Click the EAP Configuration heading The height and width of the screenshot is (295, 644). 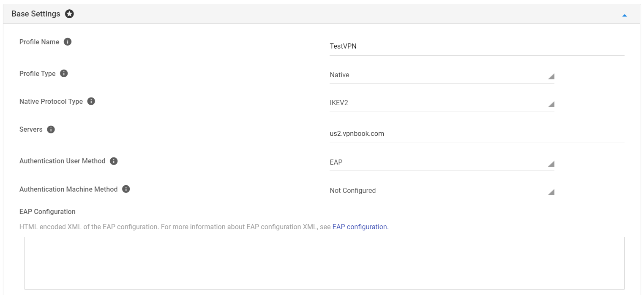pos(47,212)
